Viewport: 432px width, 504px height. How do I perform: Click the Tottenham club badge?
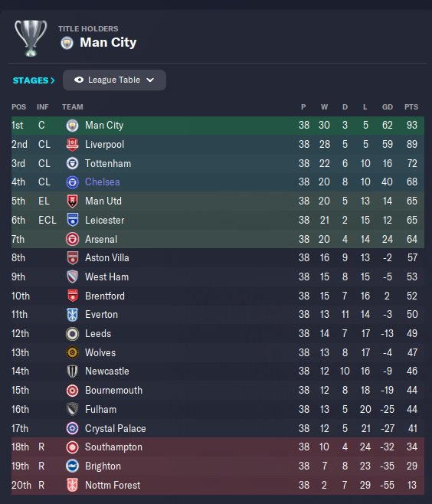pos(72,163)
